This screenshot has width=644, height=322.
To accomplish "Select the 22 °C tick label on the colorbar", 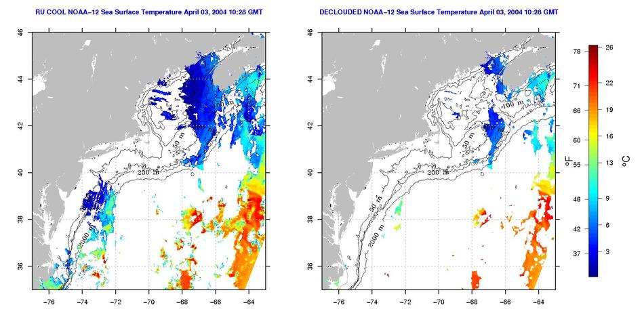I will tap(609, 83).
